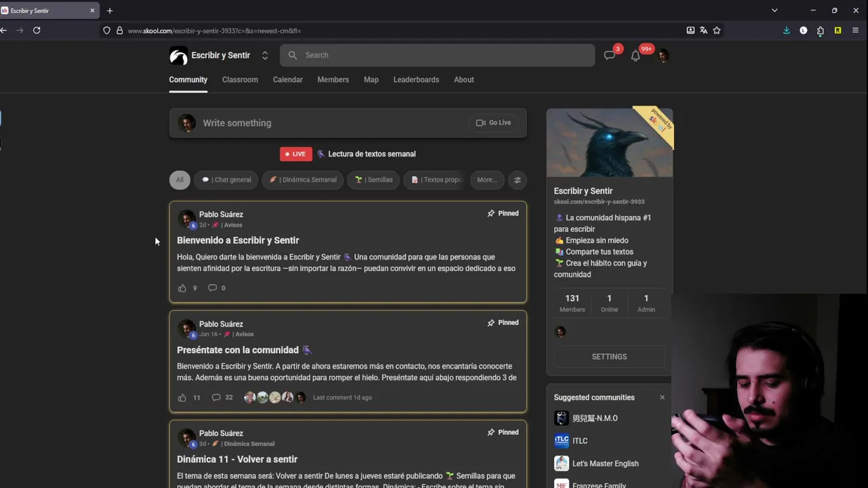Click the pin icon on Preséntate post
The image size is (868, 488).
pyautogui.click(x=491, y=323)
